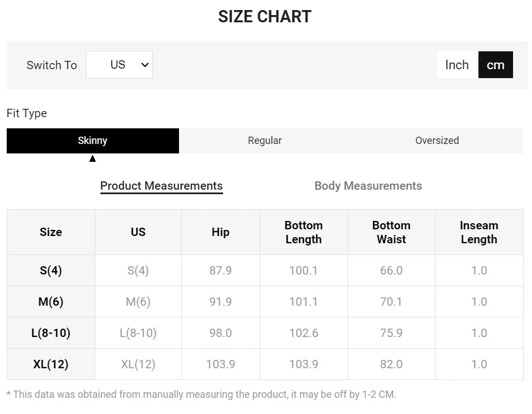
Task: Select the S(4) size row
Action: click(x=51, y=271)
